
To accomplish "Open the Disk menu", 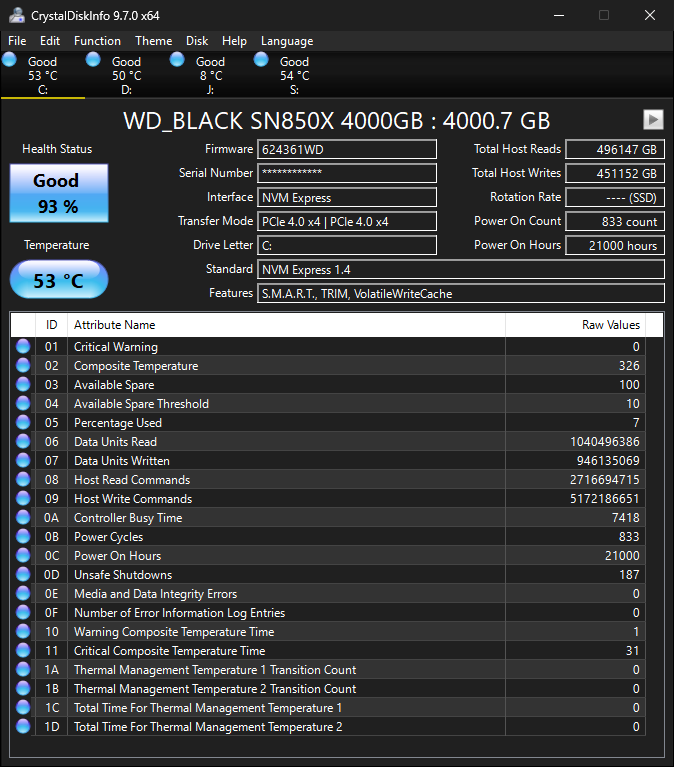I will tap(197, 41).
